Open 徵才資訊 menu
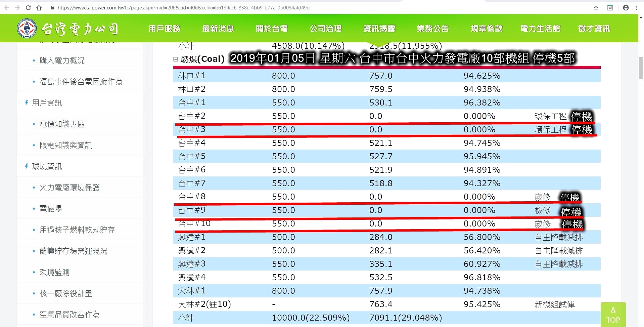The height and width of the screenshot is (327, 644). click(x=594, y=29)
